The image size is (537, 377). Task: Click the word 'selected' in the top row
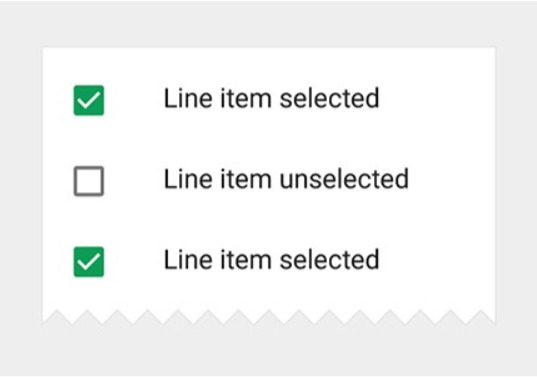click(x=329, y=99)
